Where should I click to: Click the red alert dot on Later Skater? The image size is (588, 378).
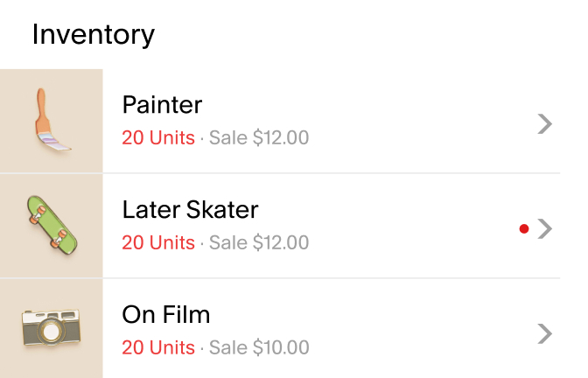point(524,228)
